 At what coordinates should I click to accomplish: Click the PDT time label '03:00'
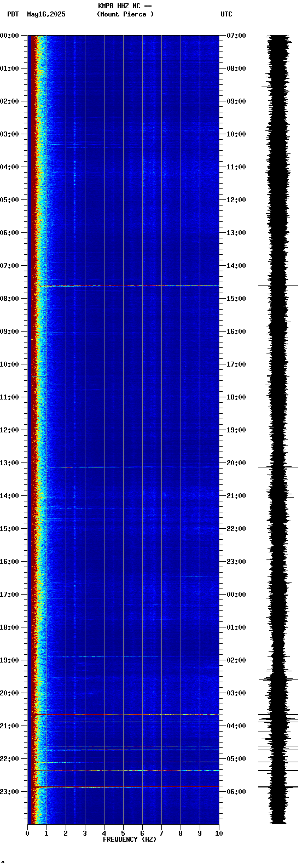pyautogui.click(x=9, y=134)
